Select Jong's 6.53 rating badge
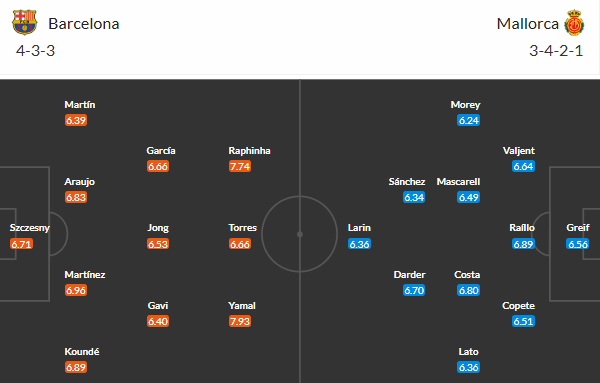This screenshot has width=600, height=383. [x=158, y=244]
